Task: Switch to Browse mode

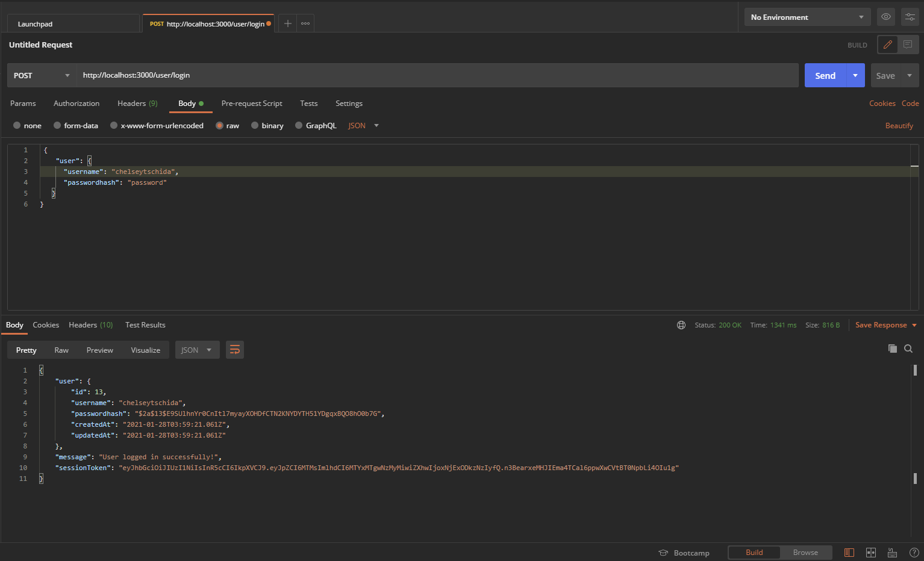Action: click(x=805, y=553)
